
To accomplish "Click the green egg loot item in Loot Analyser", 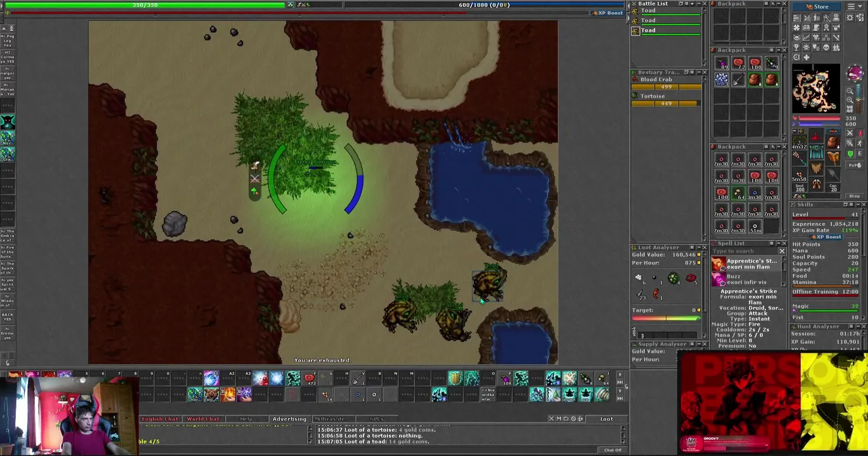I will (x=673, y=278).
